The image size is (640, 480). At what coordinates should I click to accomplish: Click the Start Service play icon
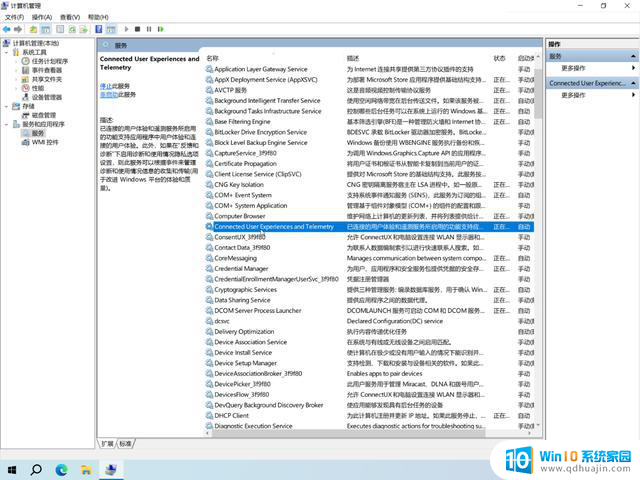pos(127,29)
